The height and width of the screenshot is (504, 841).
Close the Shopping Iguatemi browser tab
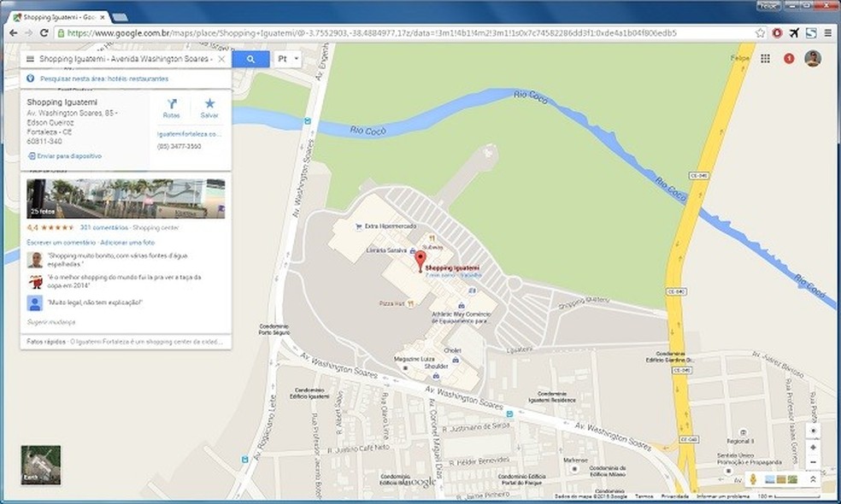tap(103, 17)
